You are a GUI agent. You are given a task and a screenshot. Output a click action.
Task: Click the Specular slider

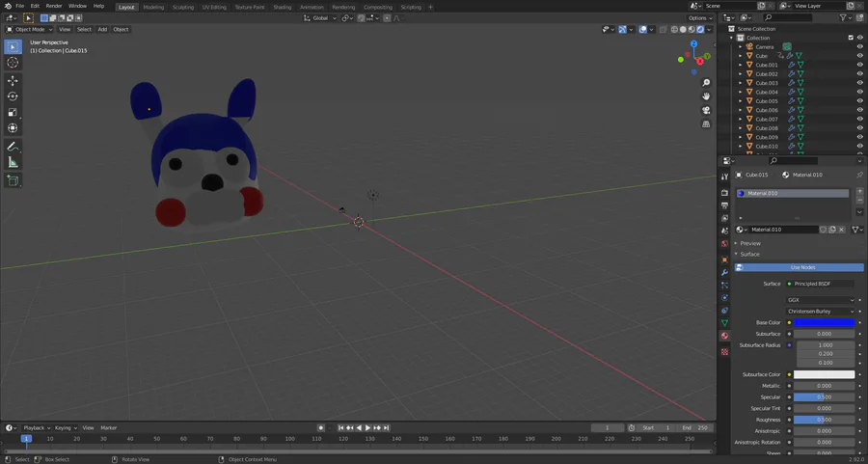(x=824, y=397)
